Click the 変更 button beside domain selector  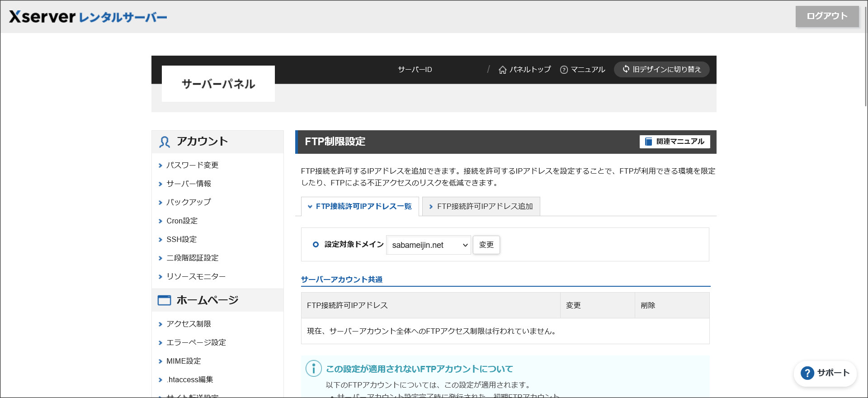[x=486, y=245]
